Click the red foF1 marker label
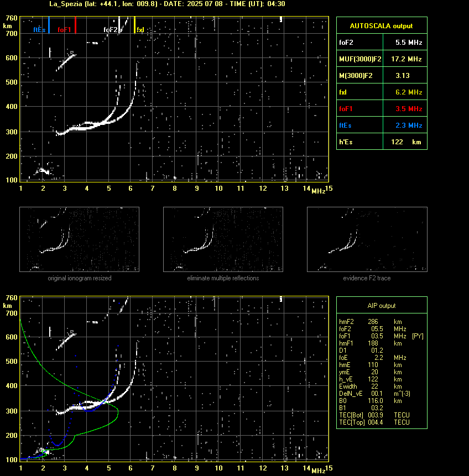 64,30
